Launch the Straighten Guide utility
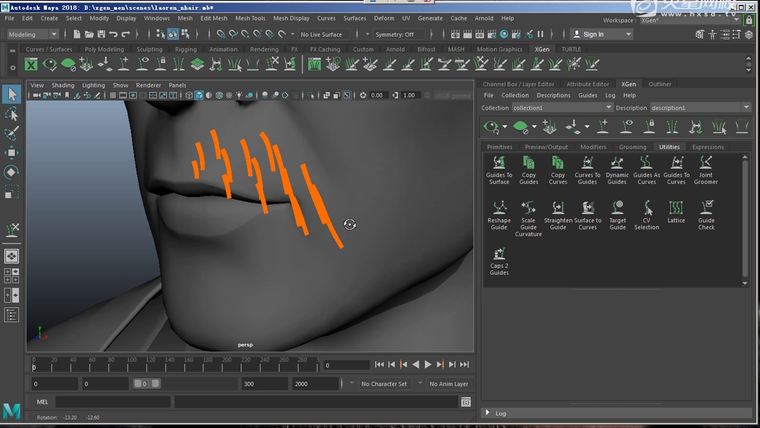This screenshot has width=760, height=428. [x=558, y=209]
